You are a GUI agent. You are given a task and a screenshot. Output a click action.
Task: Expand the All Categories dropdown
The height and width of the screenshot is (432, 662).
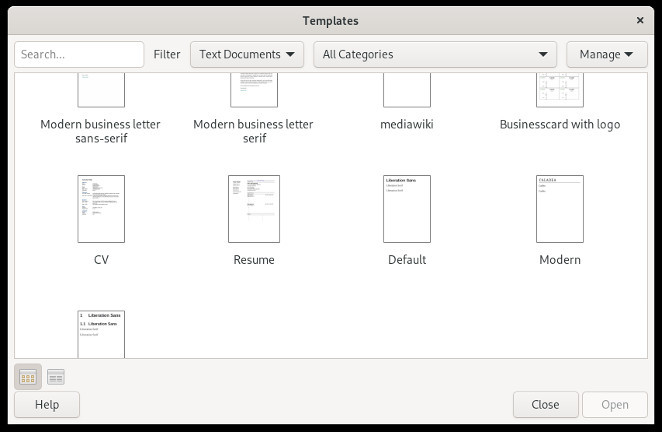435,54
